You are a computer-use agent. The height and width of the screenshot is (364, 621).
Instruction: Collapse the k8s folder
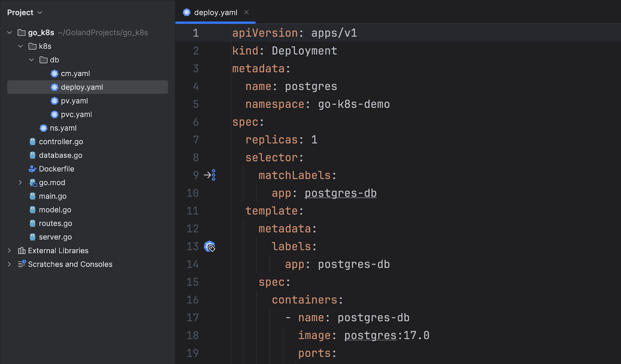click(21, 46)
